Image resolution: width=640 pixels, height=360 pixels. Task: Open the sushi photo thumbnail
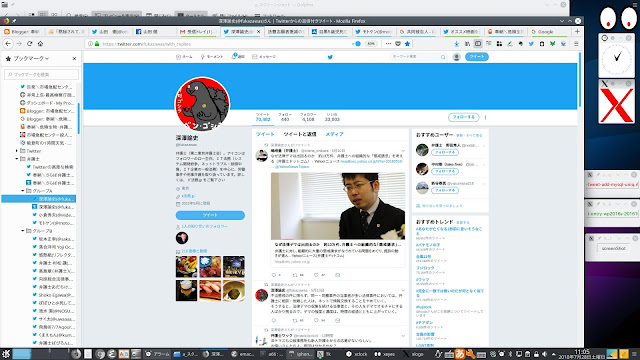210,290
